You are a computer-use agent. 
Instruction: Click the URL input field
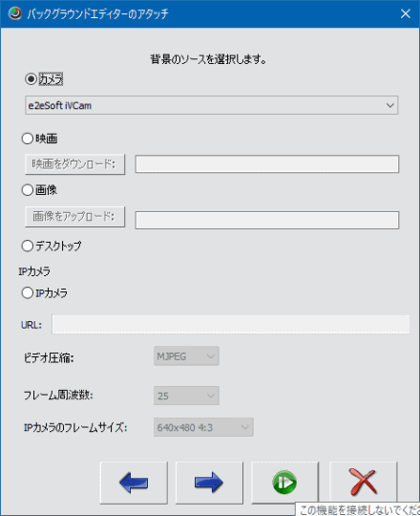[231, 325]
